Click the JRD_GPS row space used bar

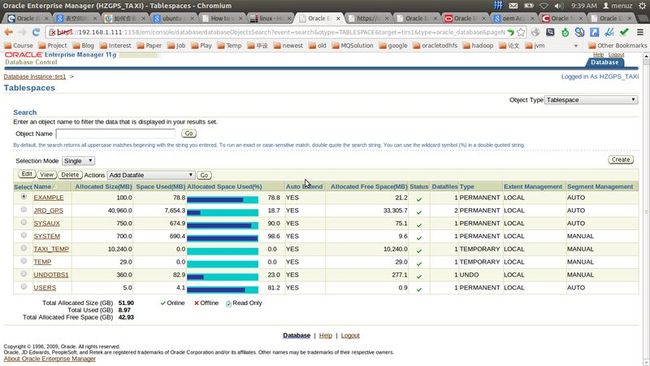(223, 213)
